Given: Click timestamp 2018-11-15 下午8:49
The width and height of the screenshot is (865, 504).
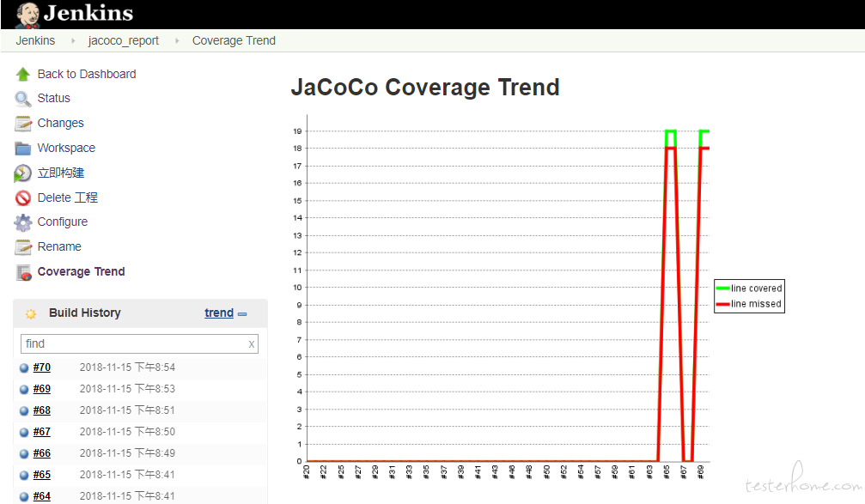Looking at the screenshot, I should [127, 454].
